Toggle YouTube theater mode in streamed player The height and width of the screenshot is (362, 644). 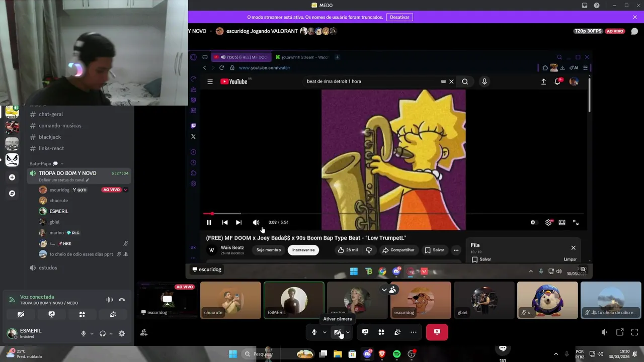pyautogui.click(x=562, y=222)
